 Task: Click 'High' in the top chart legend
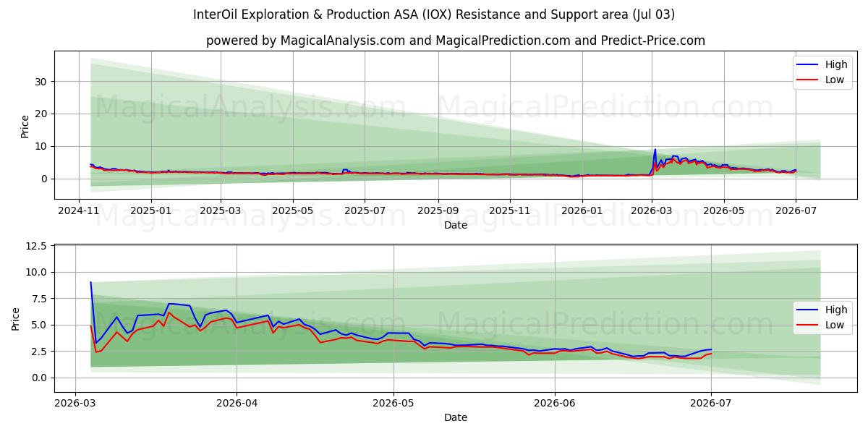(x=835, y=64)
